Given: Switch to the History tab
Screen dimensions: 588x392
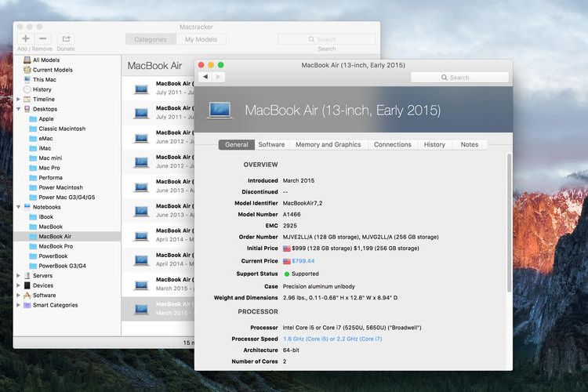Looking at the screenshot, I should click(434, 144).
